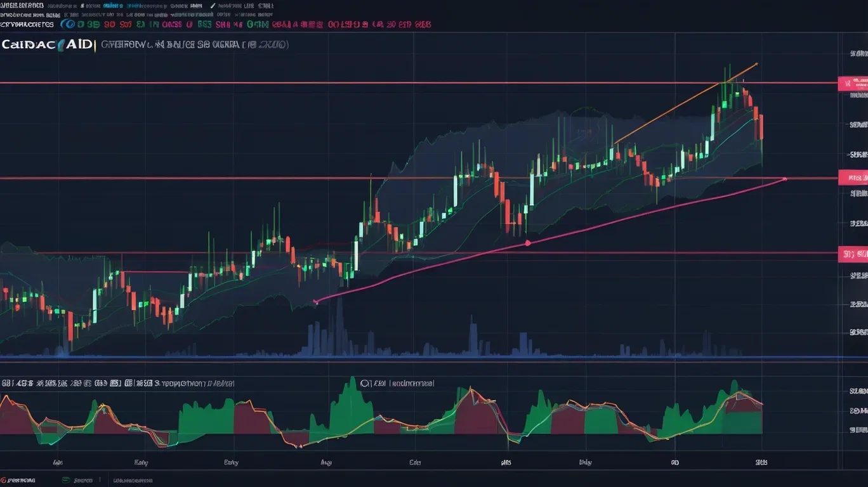Select the middle pink price tag on axis

853,178
